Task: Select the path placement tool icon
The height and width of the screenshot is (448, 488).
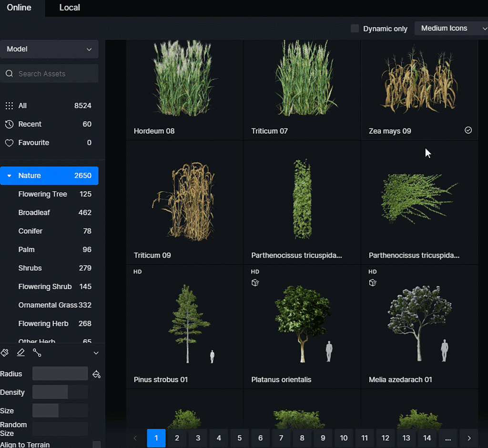Action: point(37,353)
